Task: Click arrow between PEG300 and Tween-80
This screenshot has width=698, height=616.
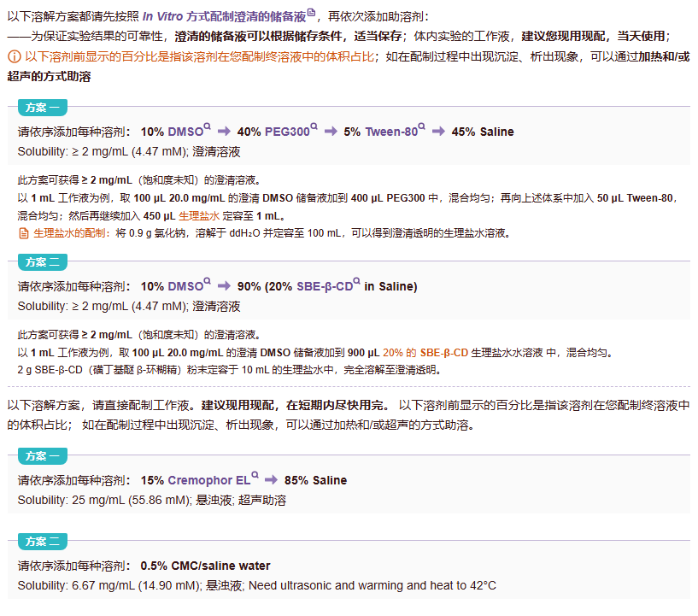Action: tap(331, 132)
